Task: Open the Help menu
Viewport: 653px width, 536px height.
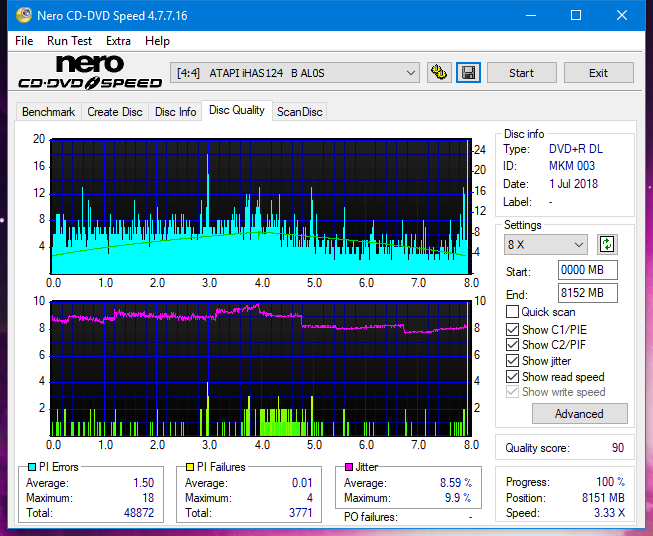Action: [157, 41]
